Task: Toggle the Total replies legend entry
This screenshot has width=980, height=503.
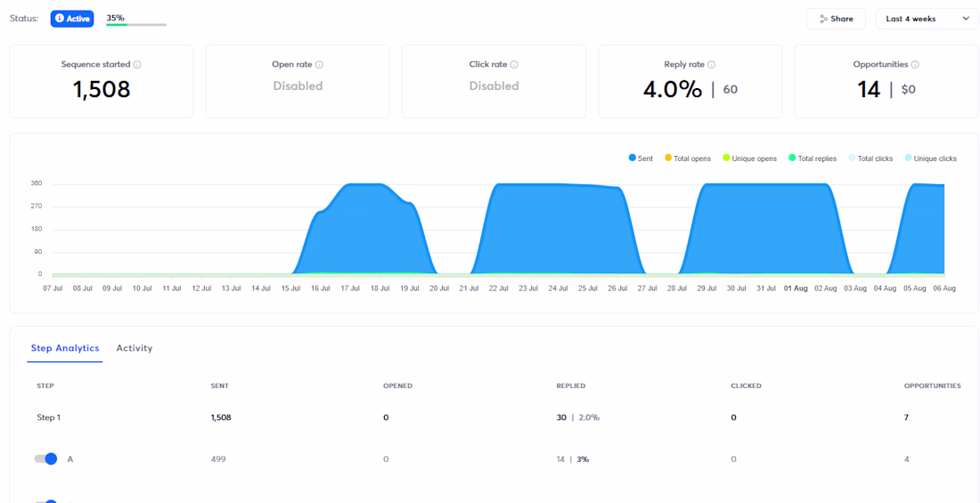Action: (x=813, y=158)
